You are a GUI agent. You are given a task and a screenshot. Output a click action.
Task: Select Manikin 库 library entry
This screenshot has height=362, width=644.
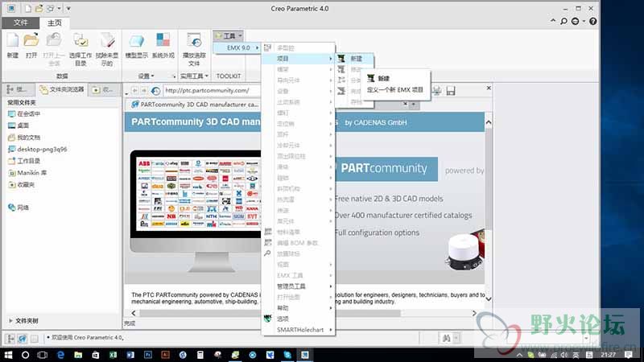[27, 173]
